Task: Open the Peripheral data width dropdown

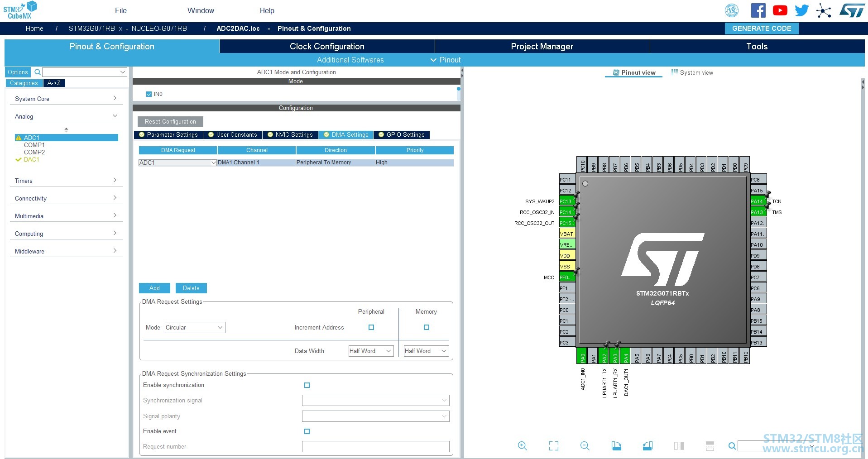Action: [x=371, y=351]
